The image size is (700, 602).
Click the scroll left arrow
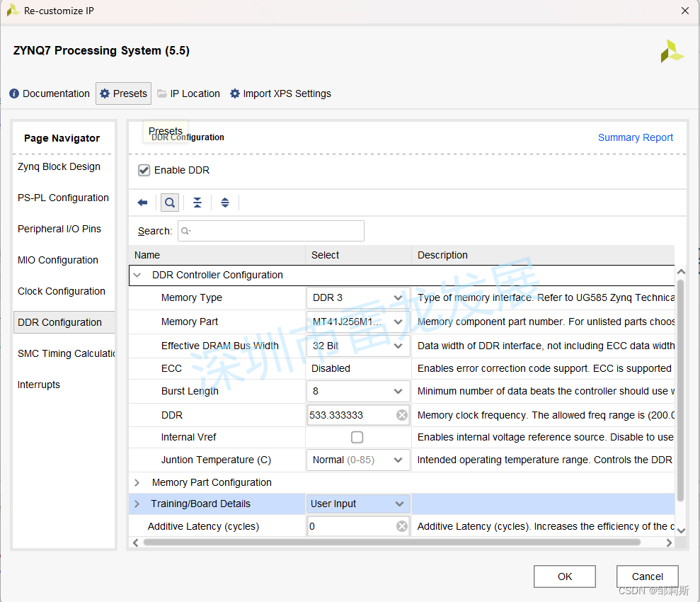click(136, 543)
